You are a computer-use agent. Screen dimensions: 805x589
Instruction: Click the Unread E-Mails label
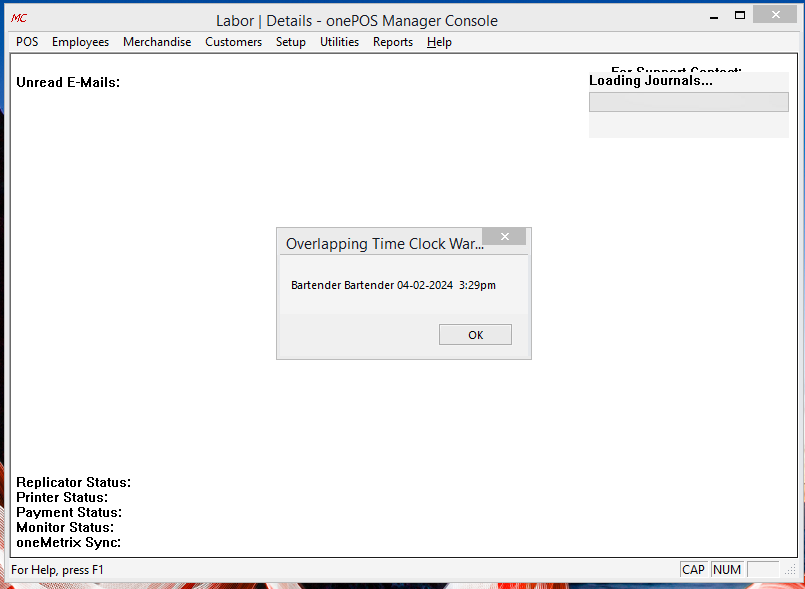tap(68, 82)
